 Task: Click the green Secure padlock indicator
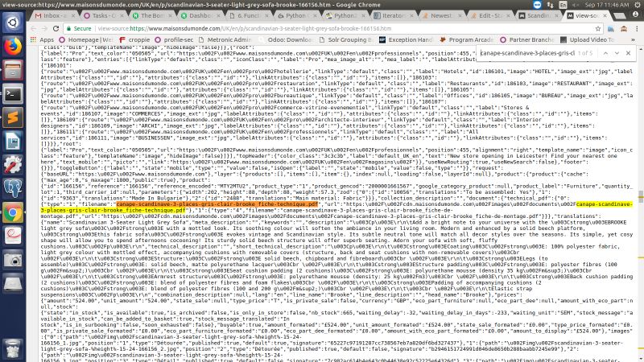79,28
